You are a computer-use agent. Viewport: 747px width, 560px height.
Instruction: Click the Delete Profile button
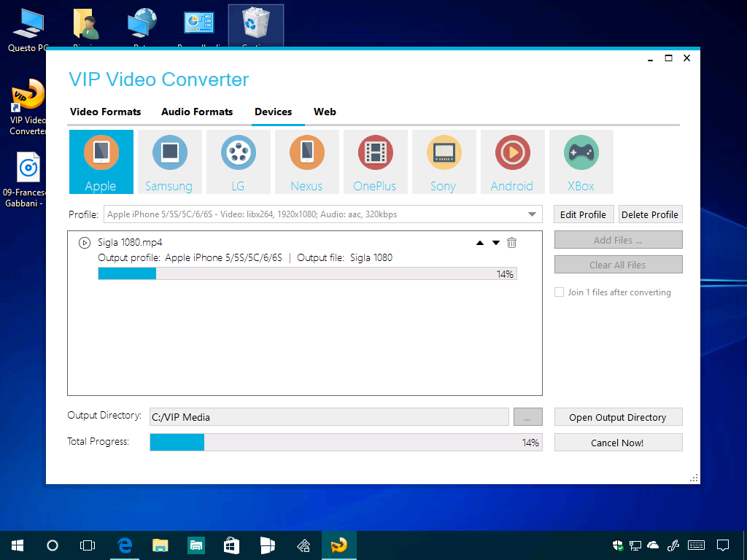pyautogui.click(x=650, y=215)
